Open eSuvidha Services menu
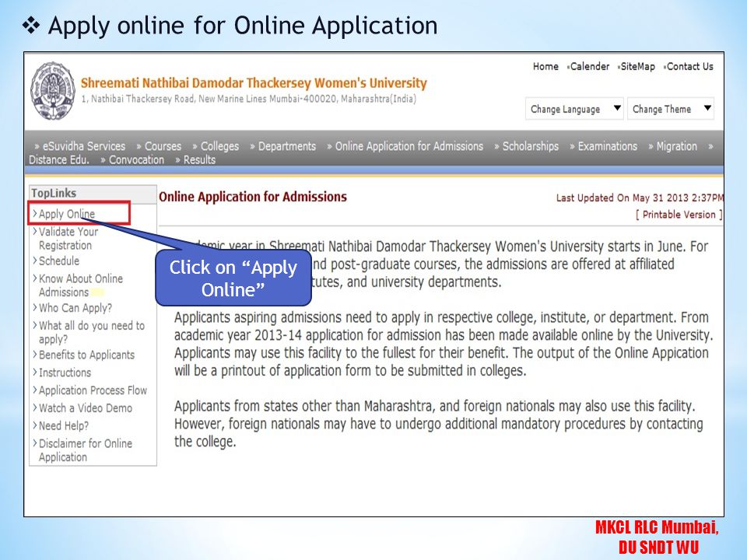Screen dimensions: 747x560 coord(84,146)
